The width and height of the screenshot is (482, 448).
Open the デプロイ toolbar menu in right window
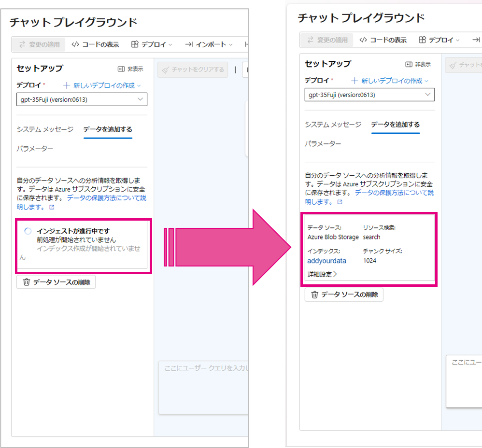tap(439, 40)
